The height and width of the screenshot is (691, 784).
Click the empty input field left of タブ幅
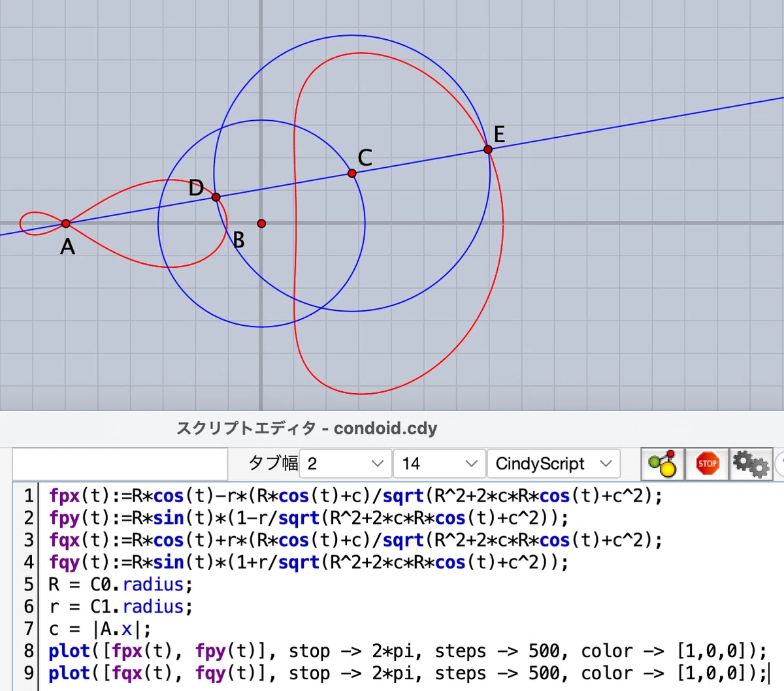point(120,464)
